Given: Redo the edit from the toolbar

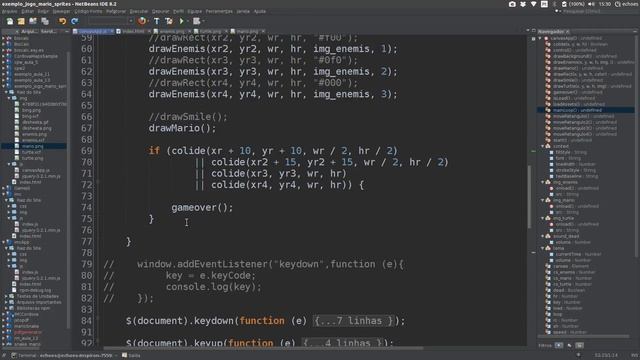Looking at the screenshot, I should click(74, 21).
